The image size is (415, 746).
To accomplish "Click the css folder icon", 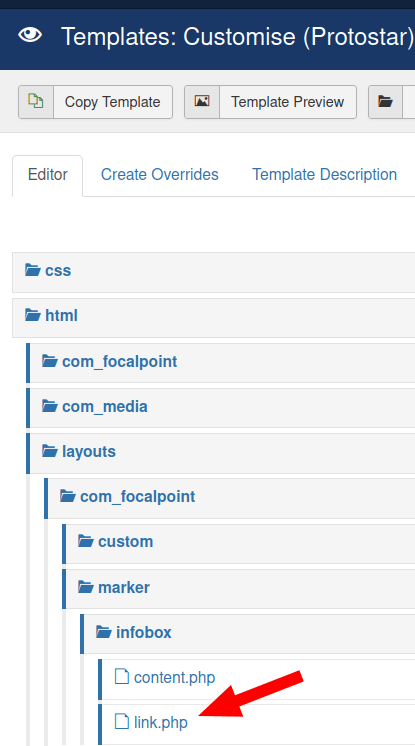I will tap(32, 270).
